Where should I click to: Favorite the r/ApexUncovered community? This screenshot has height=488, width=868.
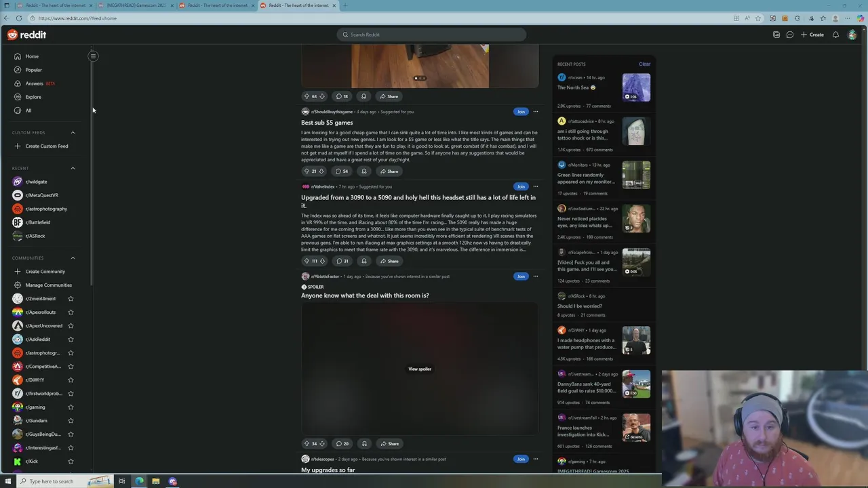71,325
